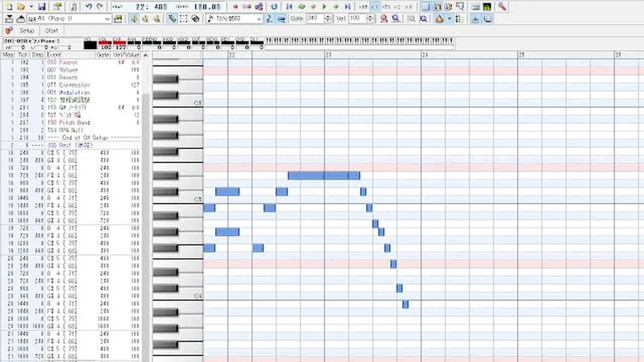This screenshot has height=362, width=644.
Task: Open the note length quantize dropdown
Action: click(x=234, y=19)
